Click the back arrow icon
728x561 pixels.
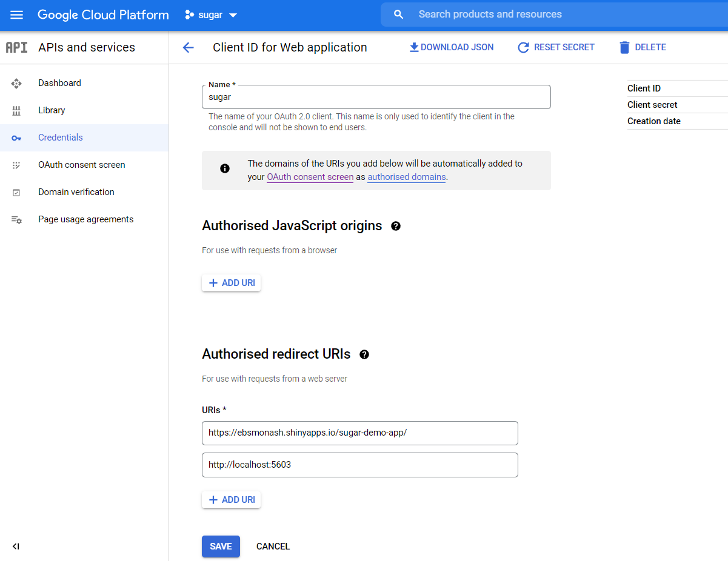point(188,48)
